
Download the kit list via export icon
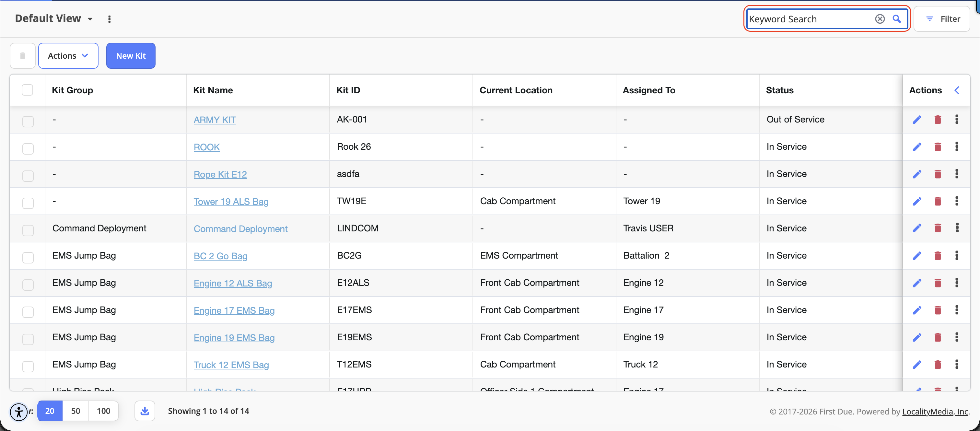point(145,411)
